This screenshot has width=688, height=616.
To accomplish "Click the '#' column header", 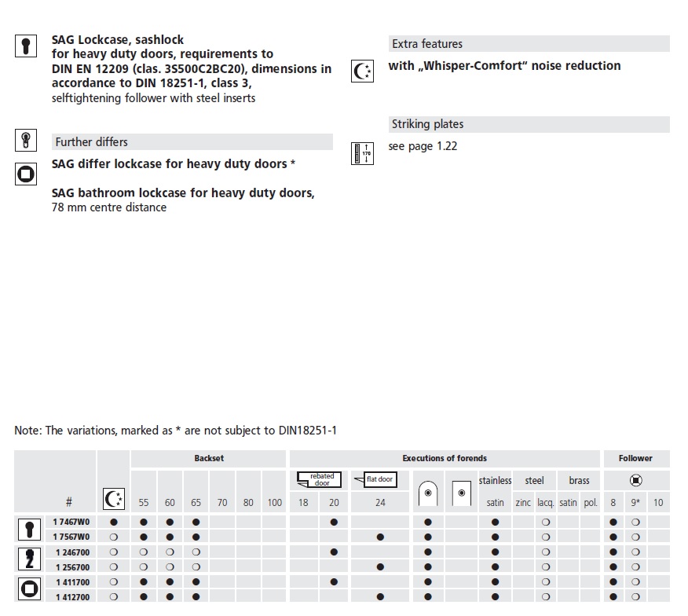I will 69,502.
